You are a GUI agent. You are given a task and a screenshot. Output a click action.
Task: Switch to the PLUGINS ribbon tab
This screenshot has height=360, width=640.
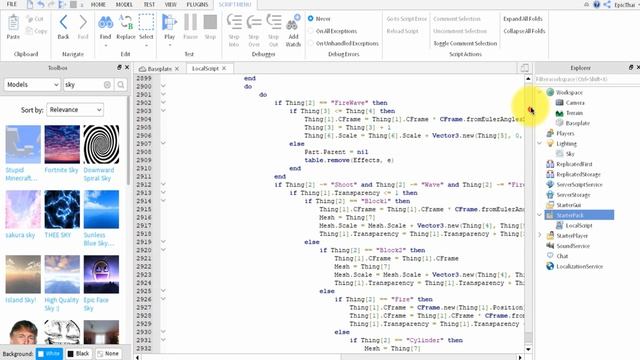[197, 4]
